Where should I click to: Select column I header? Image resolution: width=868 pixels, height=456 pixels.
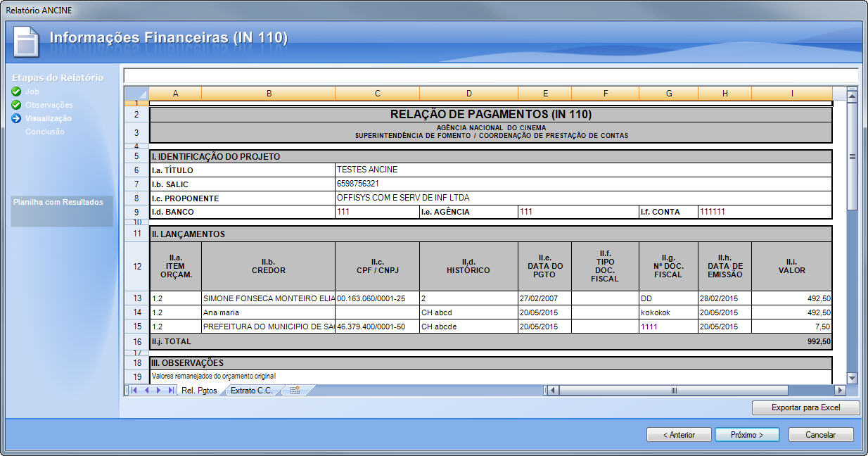tap(792, 94)
